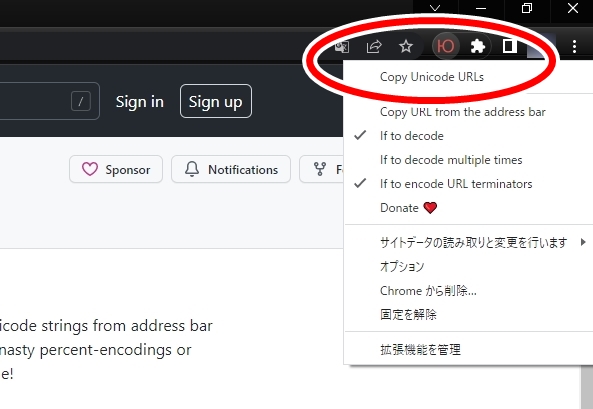Open the Extensions puzzle piece menu

(477, 46)
